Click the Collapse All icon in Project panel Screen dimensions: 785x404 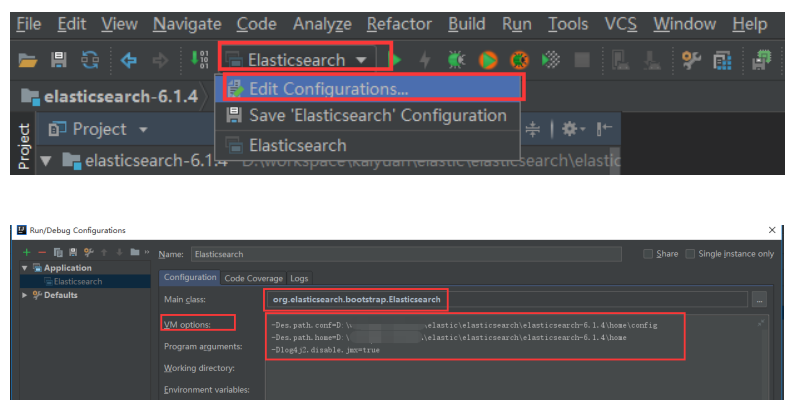pos(533,130)
